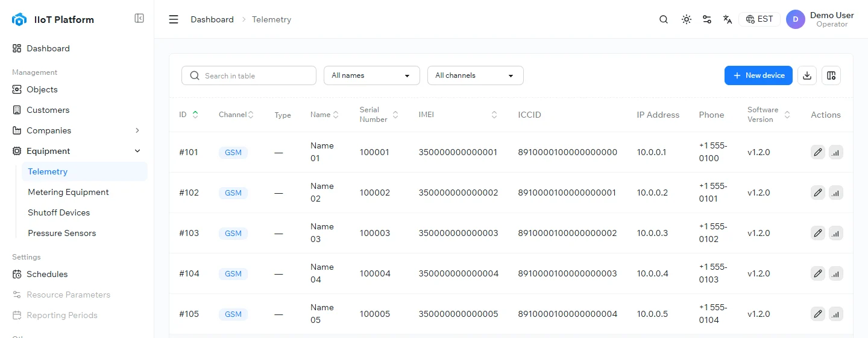
Task: Focus the Search in table field
Action: coord(249,75)
